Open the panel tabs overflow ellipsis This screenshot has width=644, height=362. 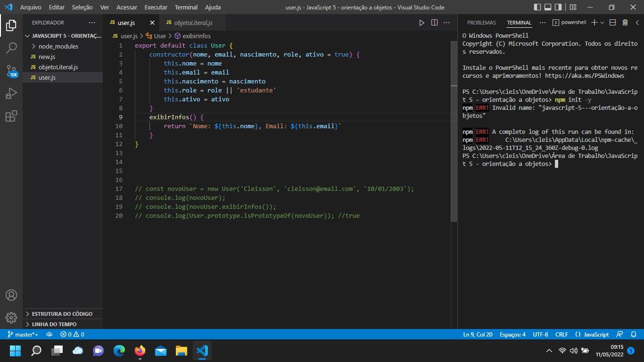tap(543, 23)
